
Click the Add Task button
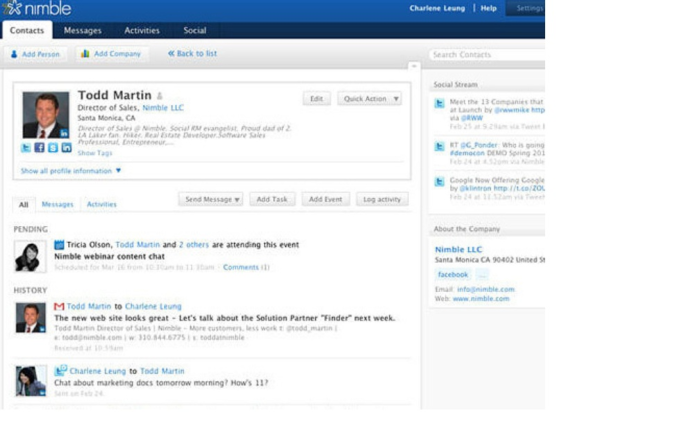coord(272,199)
